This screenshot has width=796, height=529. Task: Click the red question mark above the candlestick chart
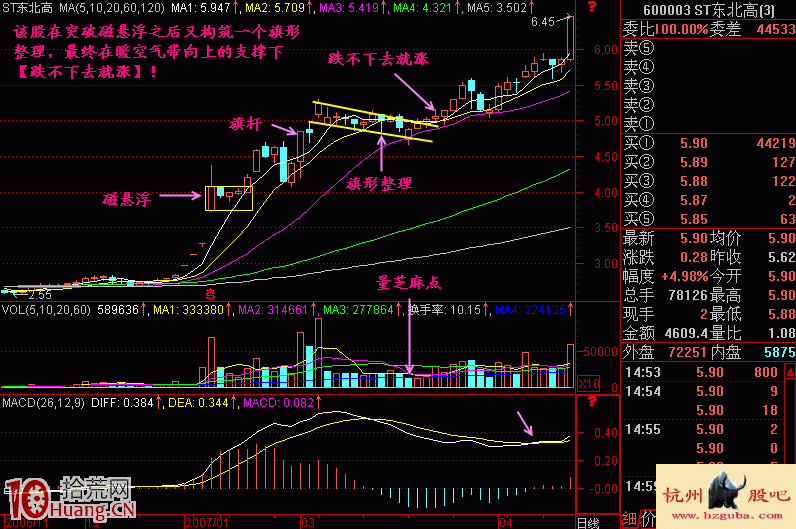point(592,7)
